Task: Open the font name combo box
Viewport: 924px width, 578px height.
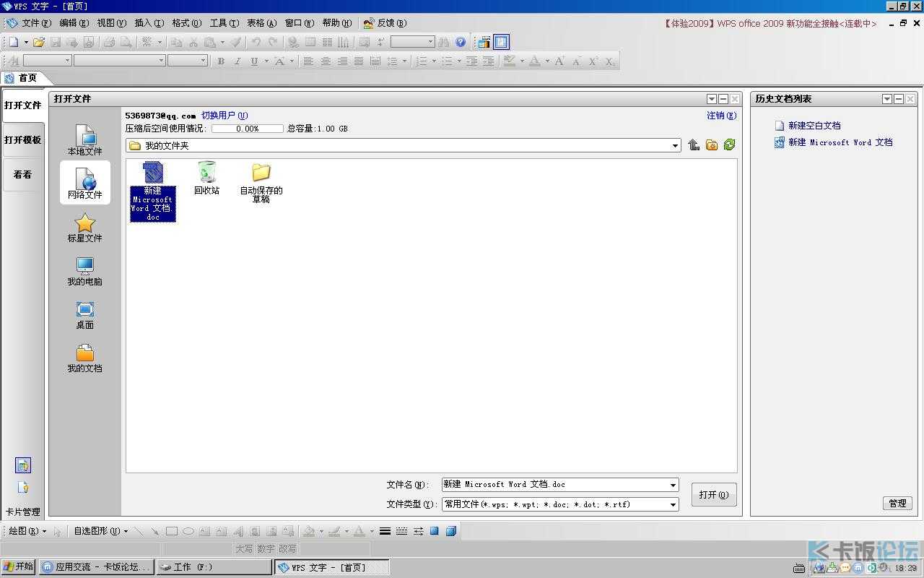Action: point(120,61)
